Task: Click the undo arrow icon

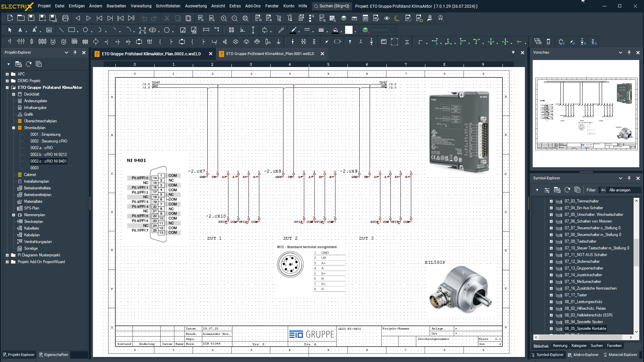Action: (x=144, y=18)
